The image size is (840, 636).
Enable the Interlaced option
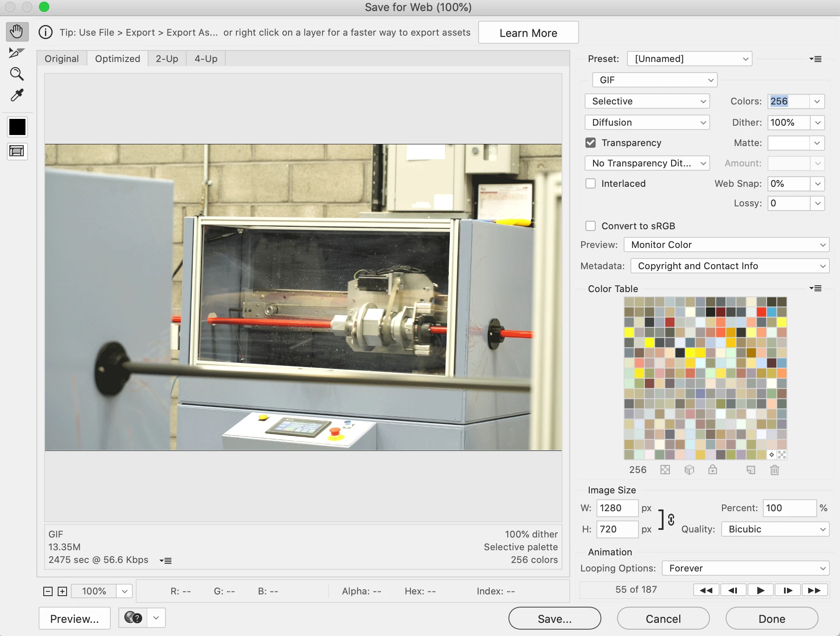(x=591, y=183)
